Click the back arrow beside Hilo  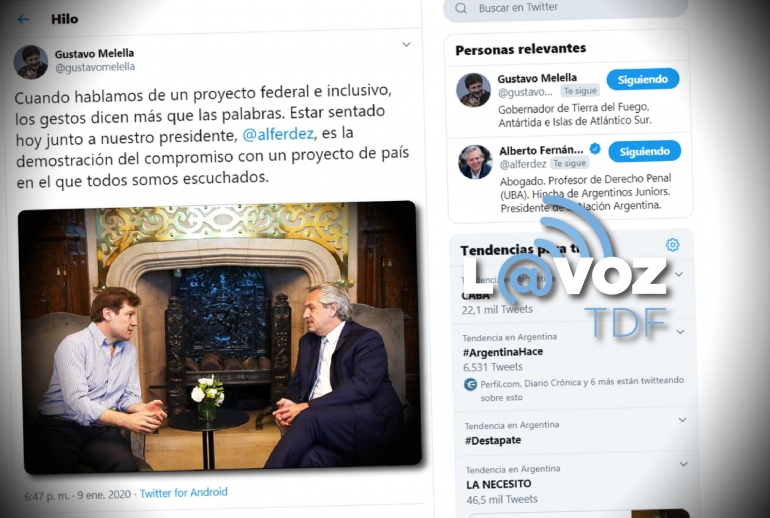pos(23,20)
